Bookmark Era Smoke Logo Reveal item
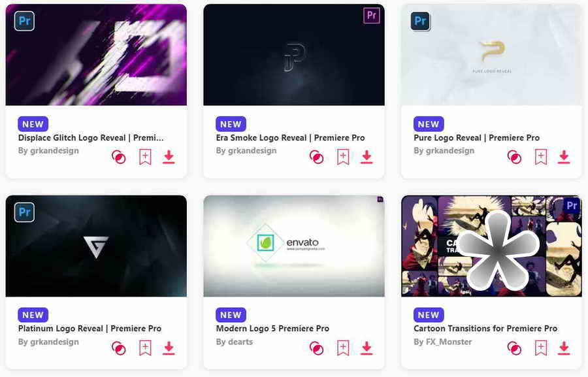The height and width of the screenshot is (377, 588). tap(343, 157)
